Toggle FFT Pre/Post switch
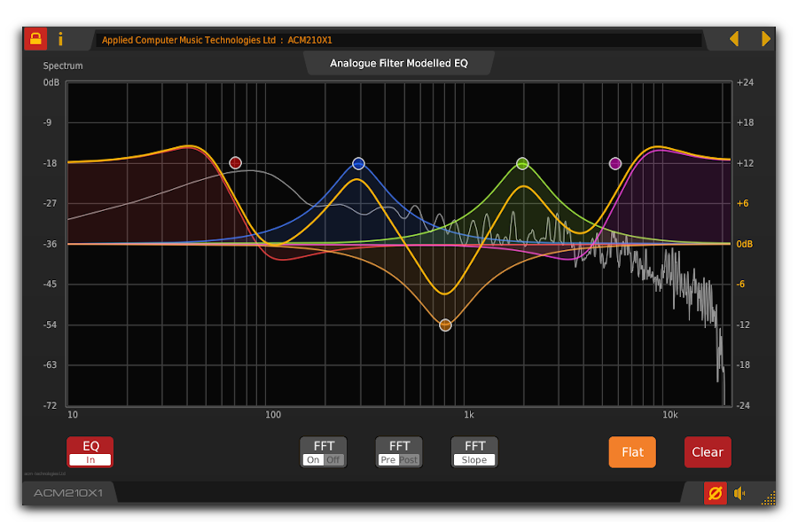This screenshot has width=798, height=532. point(399,452)
